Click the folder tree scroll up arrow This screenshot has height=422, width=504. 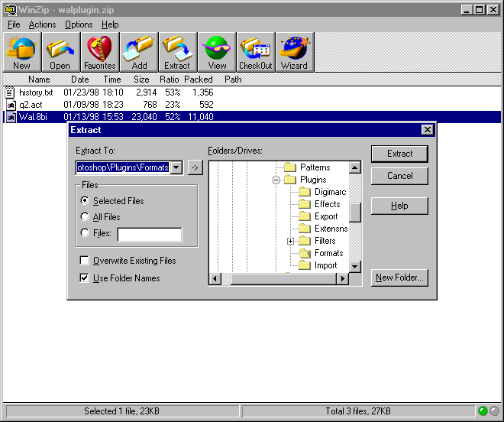click(355, 167)
